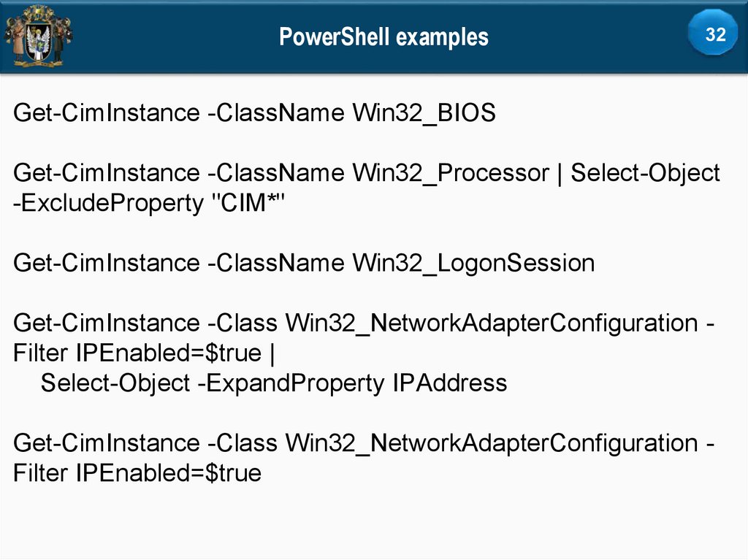Viewport: 748px width, 560px height.
Task: Select the Win32_BIOS class name text
Action: pyautogui.click(x=424, y=113)
